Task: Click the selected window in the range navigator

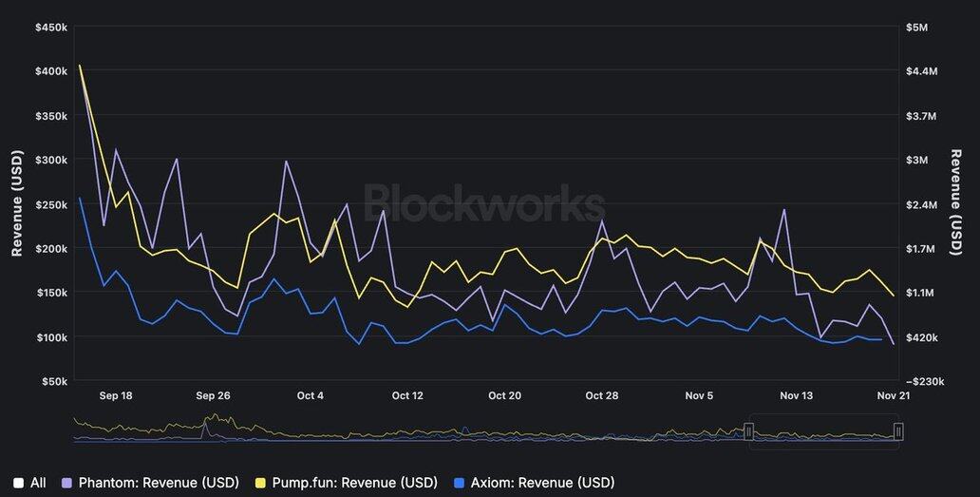Action: pyautogui.click(x=822, y=431)
